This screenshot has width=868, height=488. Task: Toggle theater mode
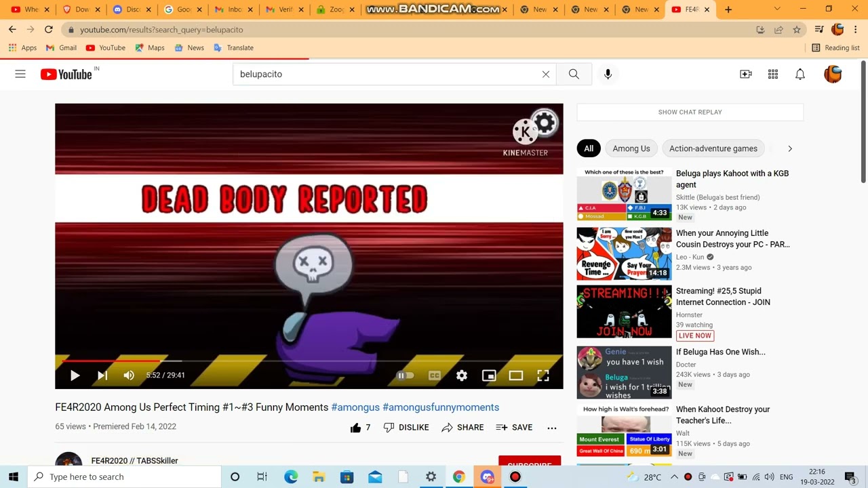[x=516, y=375]
